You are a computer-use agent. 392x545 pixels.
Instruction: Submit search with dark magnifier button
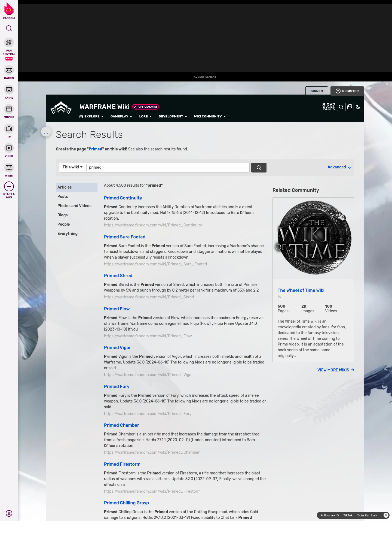click(259, 168)
